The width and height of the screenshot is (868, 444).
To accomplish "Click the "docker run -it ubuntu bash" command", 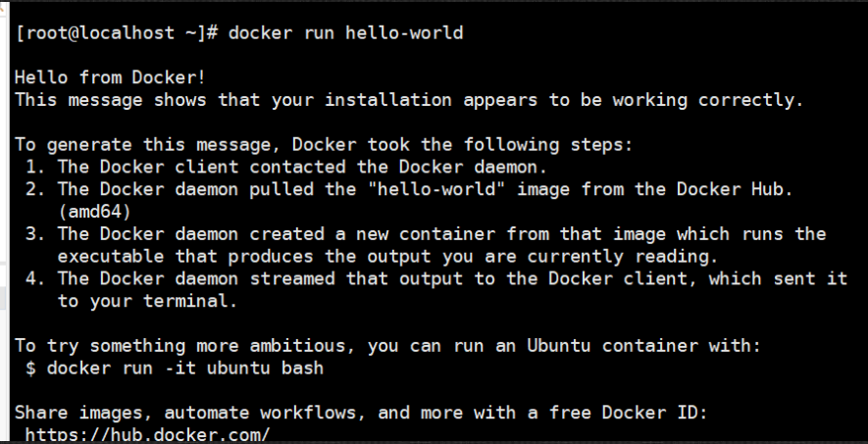I will [185, 369].
